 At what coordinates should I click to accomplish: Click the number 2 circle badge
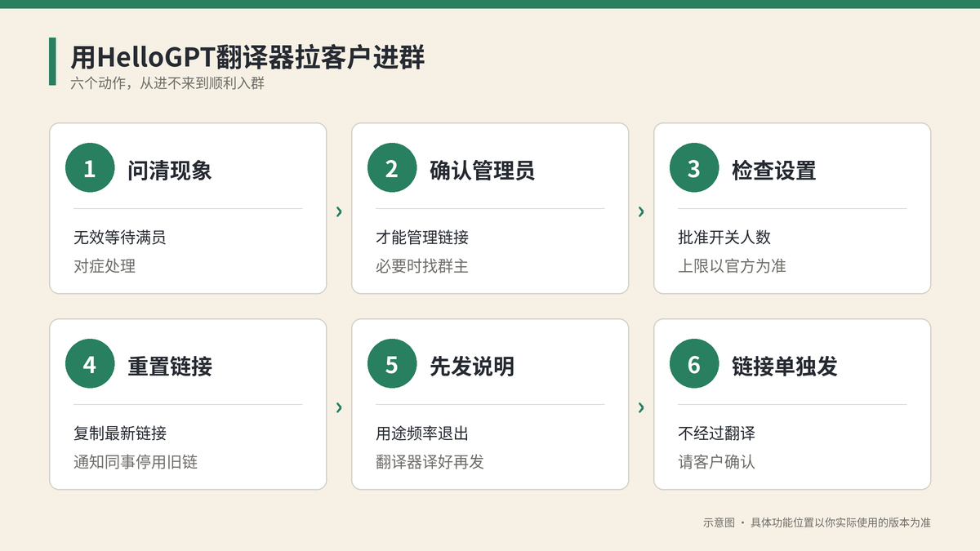(x=392, y=168)
